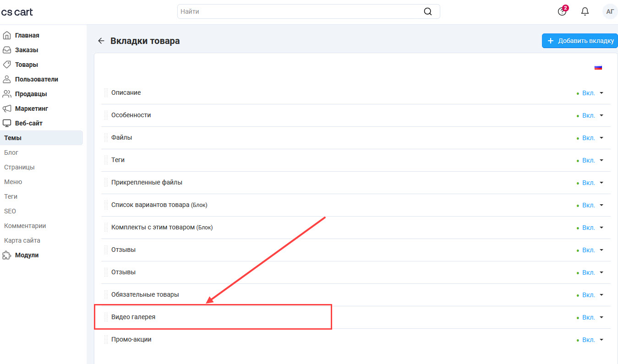This screenshot has height=364, width=618.
Task: Open the Товары sidebar menu
Action: point(26,65)
